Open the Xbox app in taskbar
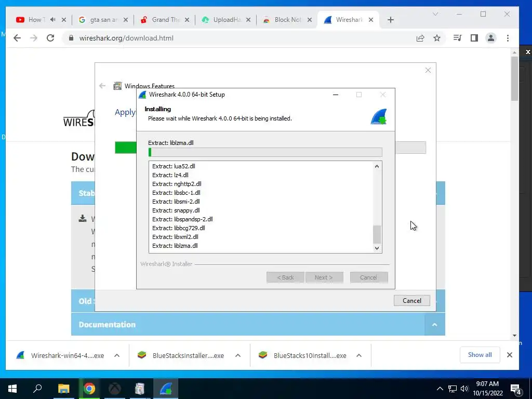Screen dimensions: 532x399 click(115, 389)
